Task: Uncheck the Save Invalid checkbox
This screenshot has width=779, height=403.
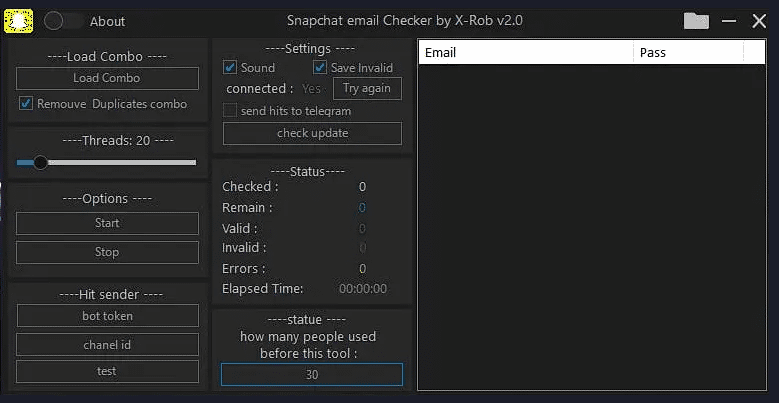Action: click(320, 68)
